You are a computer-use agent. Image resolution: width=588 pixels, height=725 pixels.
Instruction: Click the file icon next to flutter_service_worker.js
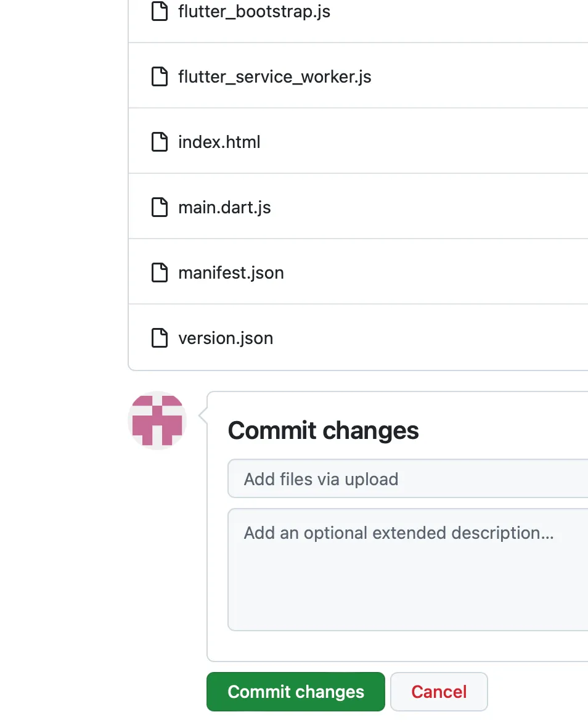click(160, 77)
